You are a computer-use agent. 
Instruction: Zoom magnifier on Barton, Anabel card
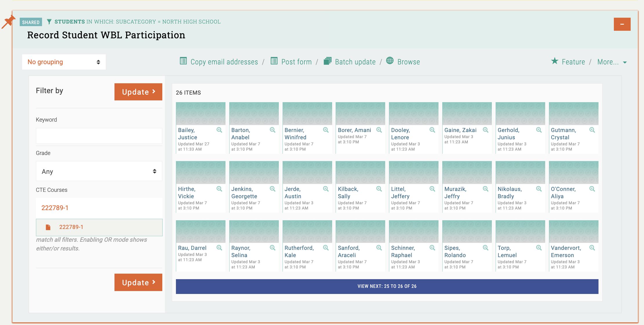click(x=273, y=130)
